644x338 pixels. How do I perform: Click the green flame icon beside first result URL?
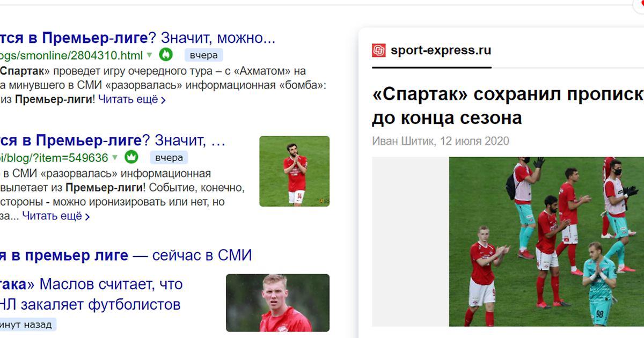pos(166,54)
